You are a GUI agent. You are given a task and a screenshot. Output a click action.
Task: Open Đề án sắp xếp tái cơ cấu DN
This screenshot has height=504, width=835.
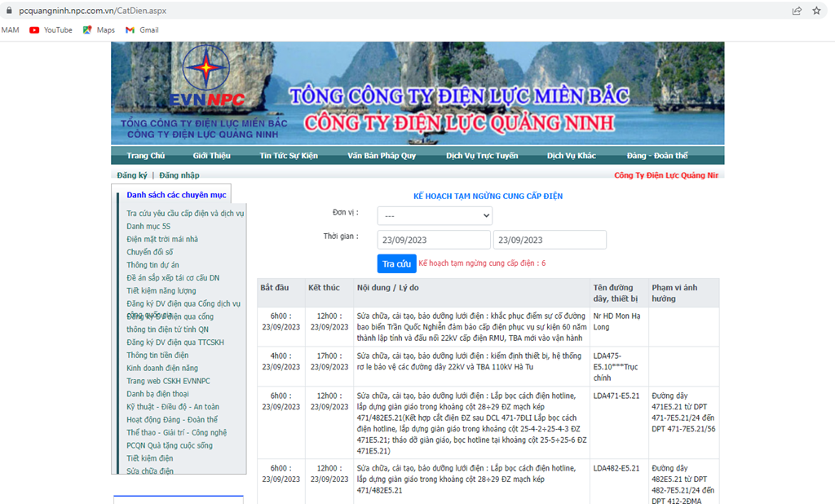pyautogui.click(x=173, y=277)
